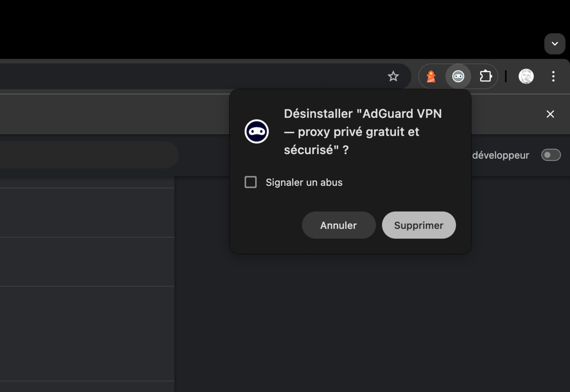Check the "Signaler un abus" checkbox
The height and width of the screenshot is (392, 570).
point(250,182)
